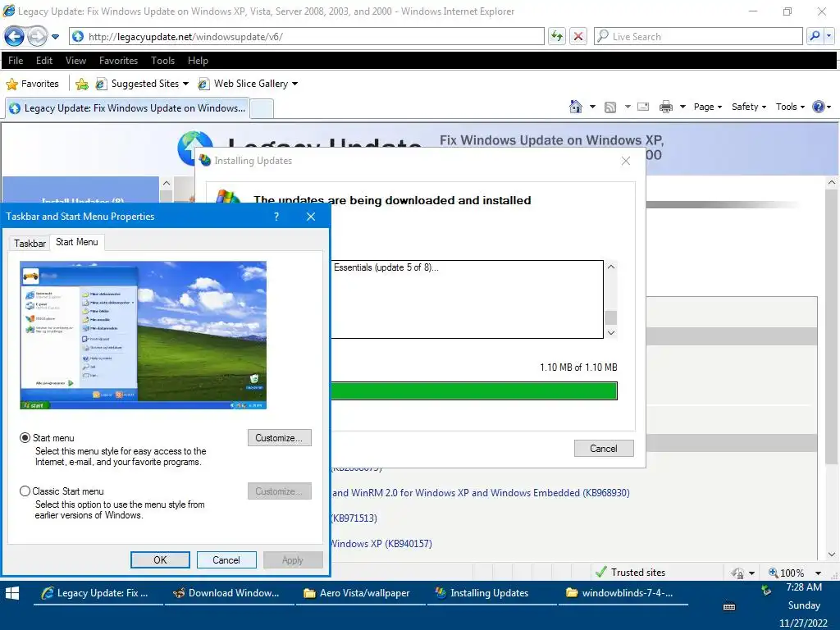This screenshot has height=630, width=840.
Task: Click the Home icon in command bar
Action: (x=576, y=107)
